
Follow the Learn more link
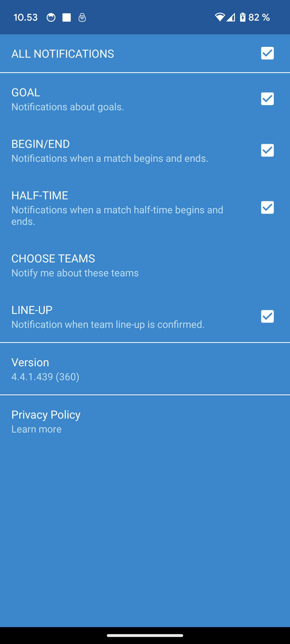pyautogui.click(x=37, y=429)
